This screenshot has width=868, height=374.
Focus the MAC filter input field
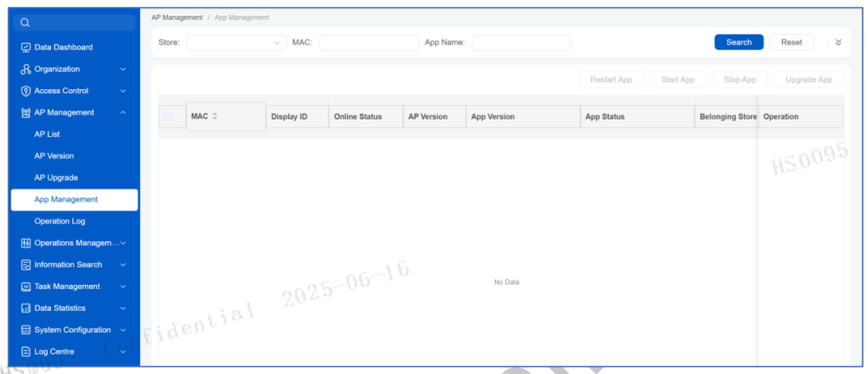pyautogui.click(x=369, y=43)
